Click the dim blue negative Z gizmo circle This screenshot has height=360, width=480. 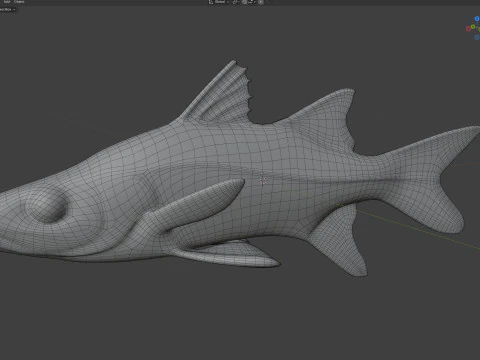(x=477, y=37)
